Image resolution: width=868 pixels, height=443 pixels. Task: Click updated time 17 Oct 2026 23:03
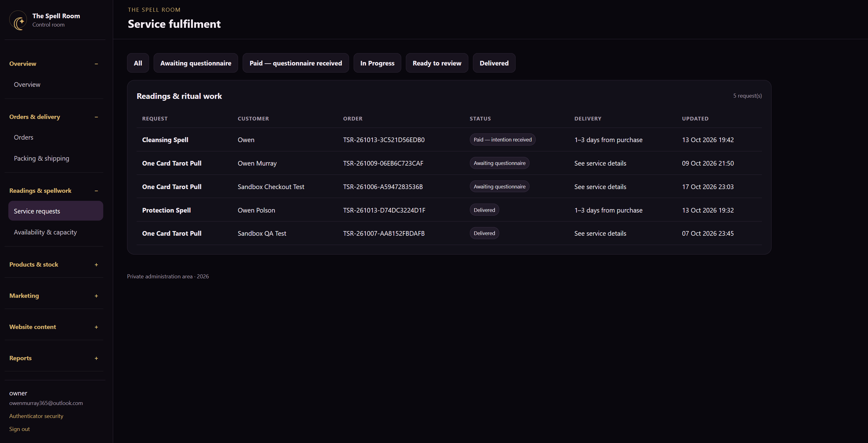click(708, 187)
